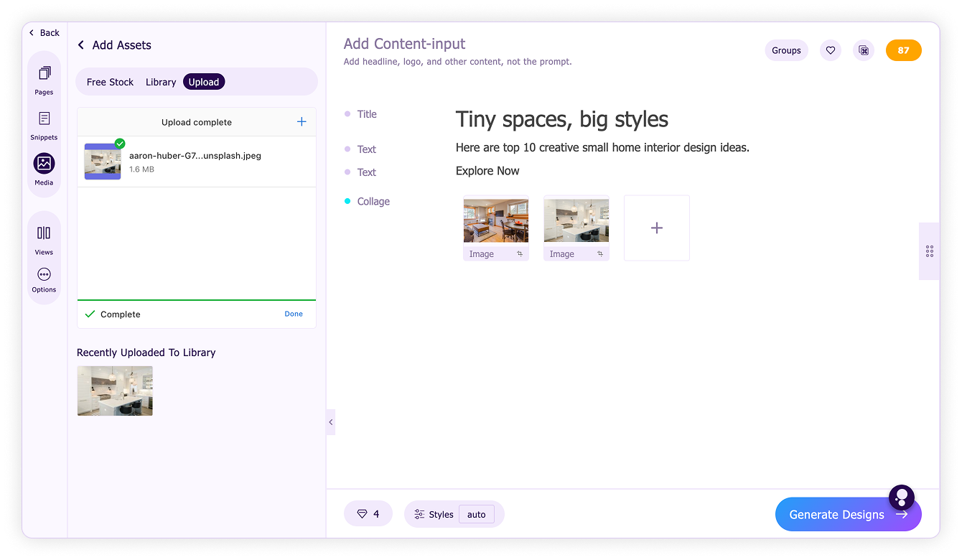This screenshot has width=962, height=560.
Task: Open the Styles settings
Action: (x=434, y=514)
